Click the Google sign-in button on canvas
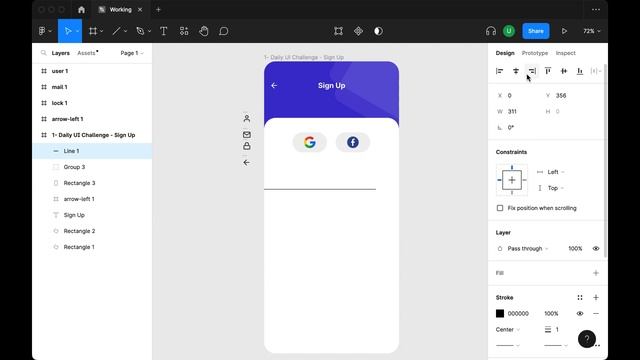The height and width of the screenshot is (360, 640). 310,142
